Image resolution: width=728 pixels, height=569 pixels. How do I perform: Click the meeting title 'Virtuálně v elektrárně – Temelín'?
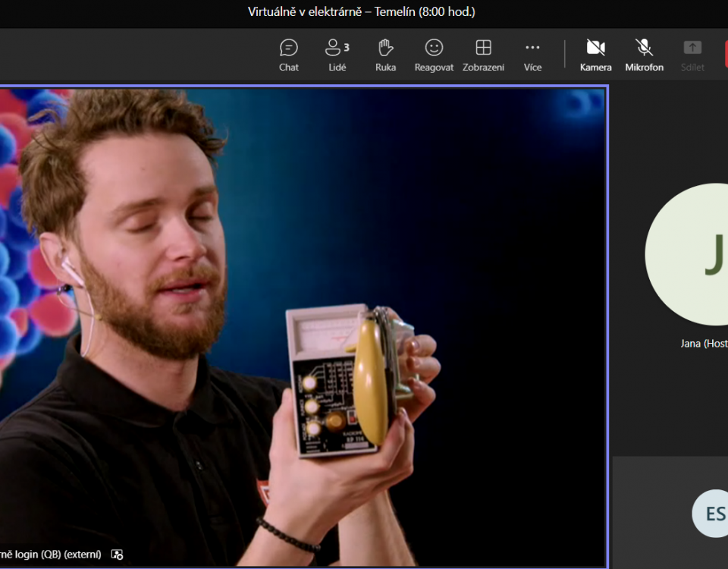[331, 11]
